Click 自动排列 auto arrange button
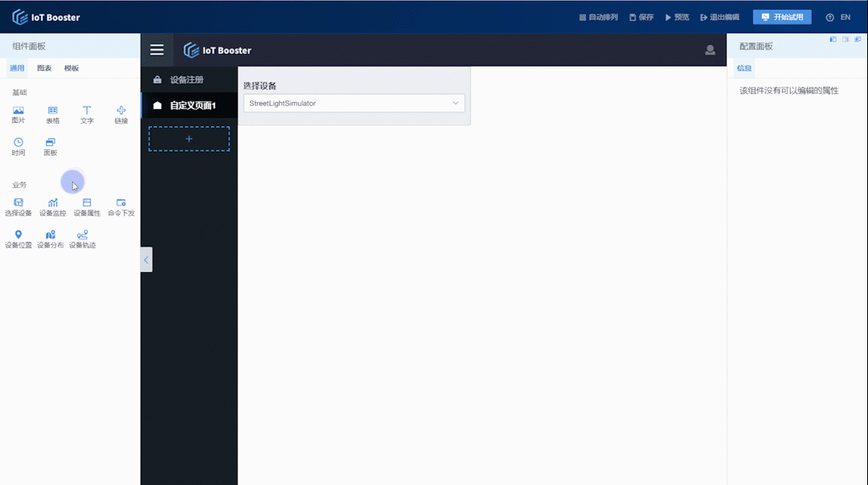Screen dimensions: 868x485 599,17
